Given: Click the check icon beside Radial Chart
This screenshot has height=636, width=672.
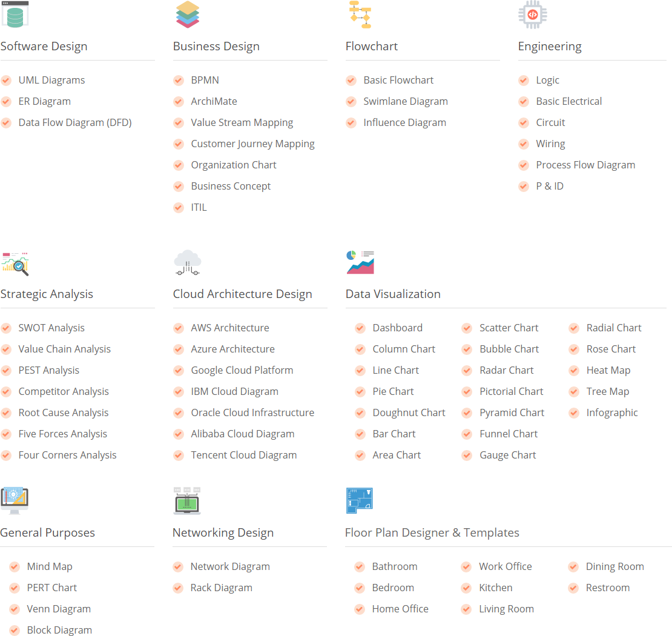Looking at the screenshot, I should (575, 328).
